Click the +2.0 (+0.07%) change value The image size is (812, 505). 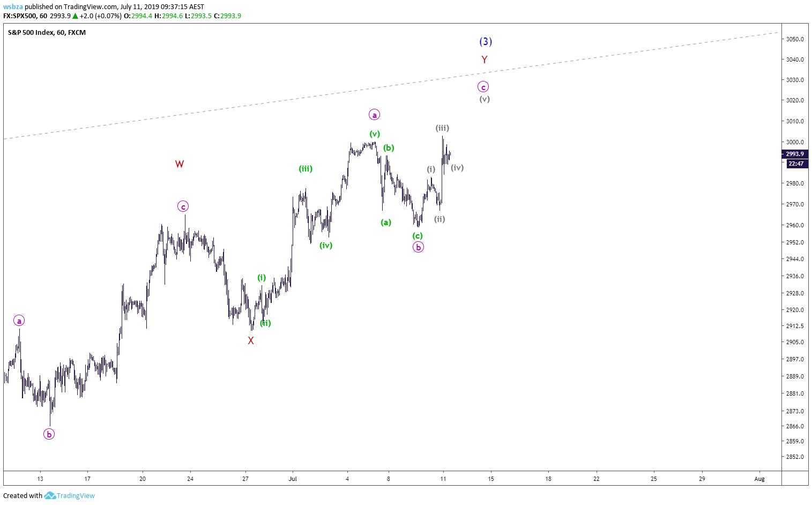tap(101, 16)
